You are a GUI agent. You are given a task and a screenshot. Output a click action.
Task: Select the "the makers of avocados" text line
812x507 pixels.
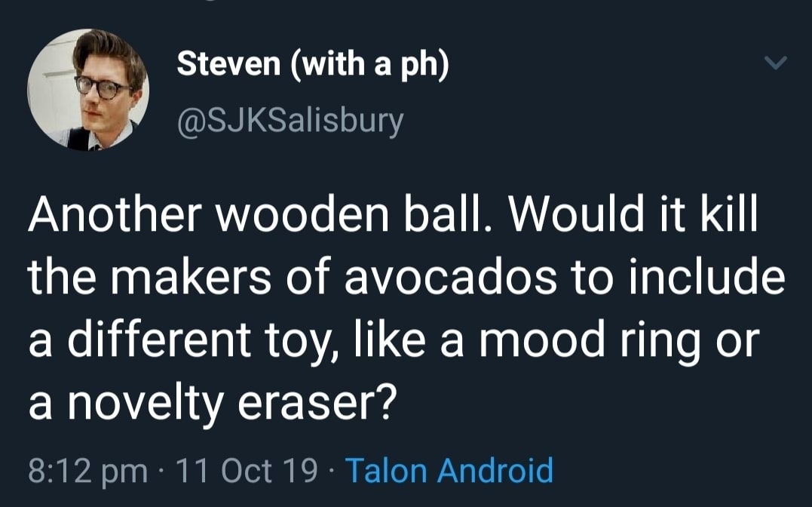(x=292, y=278)
